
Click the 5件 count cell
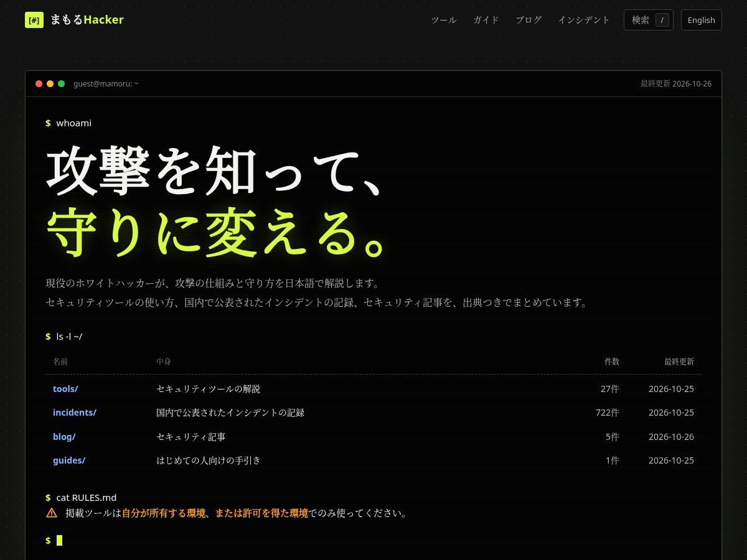tap(613, 437)
